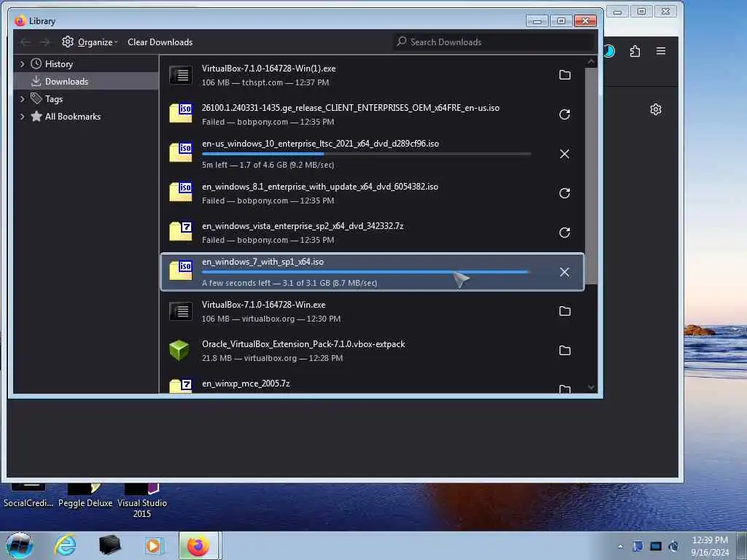This screenshot has height=560, width=747.
Task: Cancel the en_windows_7_with_sp1_x64.iso download
Action: click(x=565, y=272)
